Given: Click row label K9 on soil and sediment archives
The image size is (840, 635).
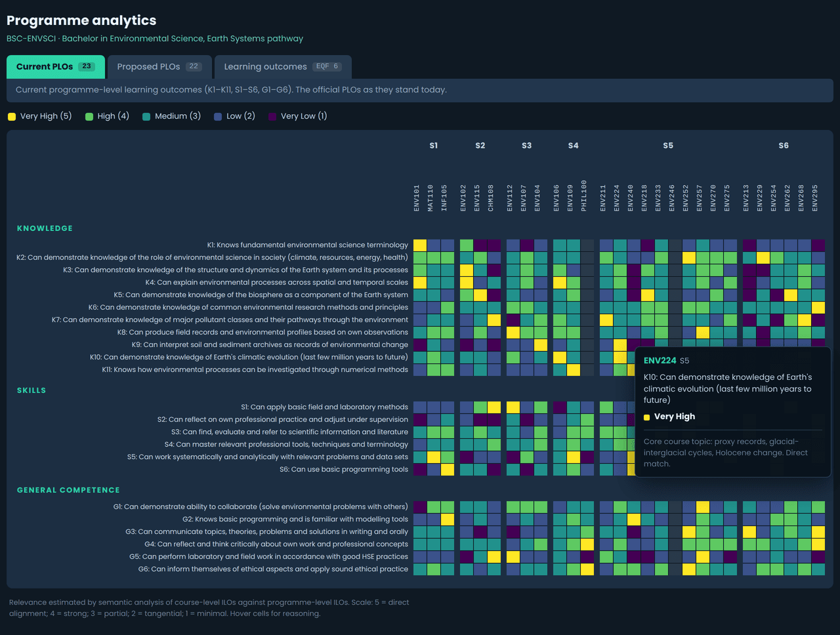Looking at the screenshot, I should [x=270, y=345].
